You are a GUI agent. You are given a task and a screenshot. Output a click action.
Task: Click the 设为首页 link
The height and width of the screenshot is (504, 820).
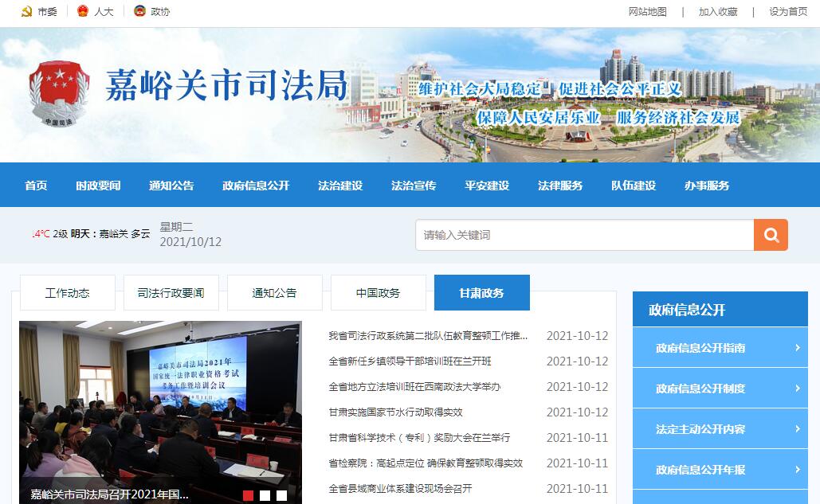(x=787, y=12)
